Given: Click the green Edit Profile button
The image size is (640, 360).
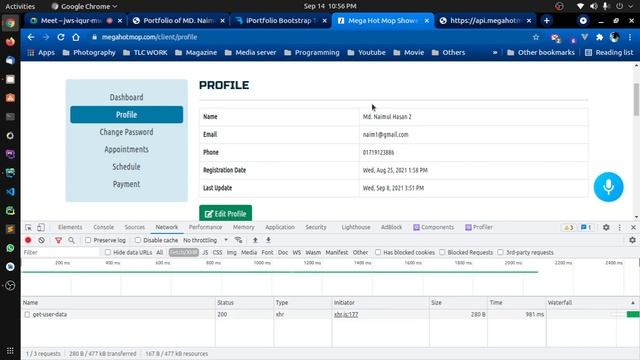Looking at the screenshot, I should click(225, 213).
